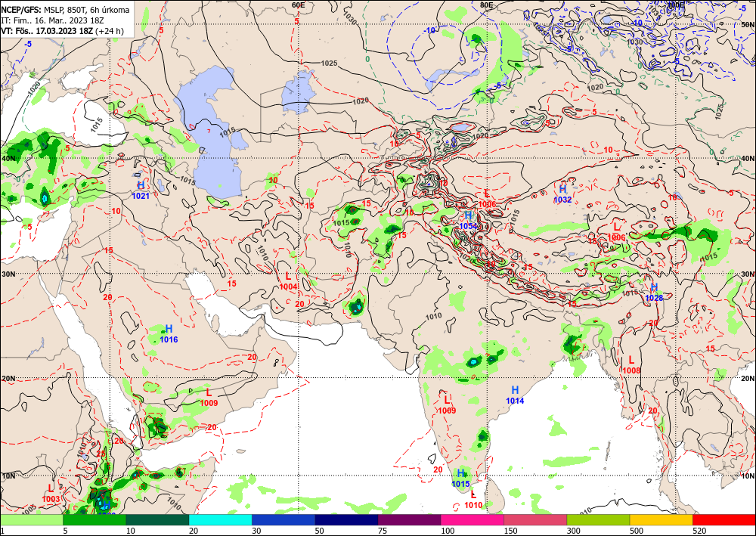Pick the navy 50–75 legend swatch
The width and height of the screenshot is (756, 536).
(x=346, y=519)
